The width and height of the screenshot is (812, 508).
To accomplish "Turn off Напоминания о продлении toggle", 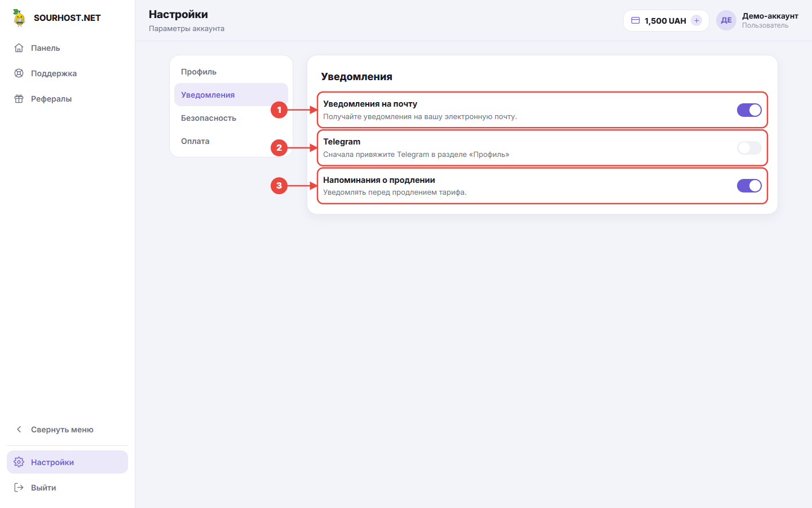I will (749, 186).
